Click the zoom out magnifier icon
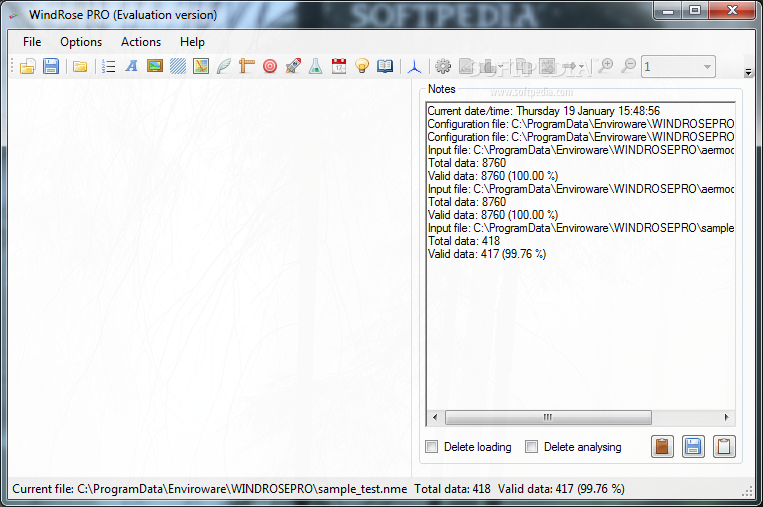 point(629,66)
